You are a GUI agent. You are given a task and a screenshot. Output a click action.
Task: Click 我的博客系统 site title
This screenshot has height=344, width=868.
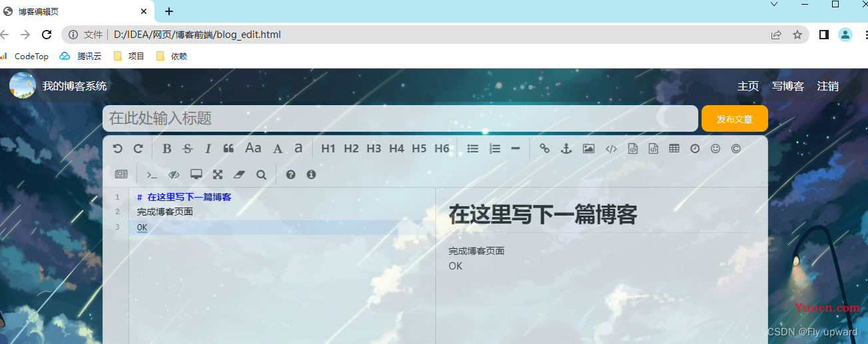point(75,86)
